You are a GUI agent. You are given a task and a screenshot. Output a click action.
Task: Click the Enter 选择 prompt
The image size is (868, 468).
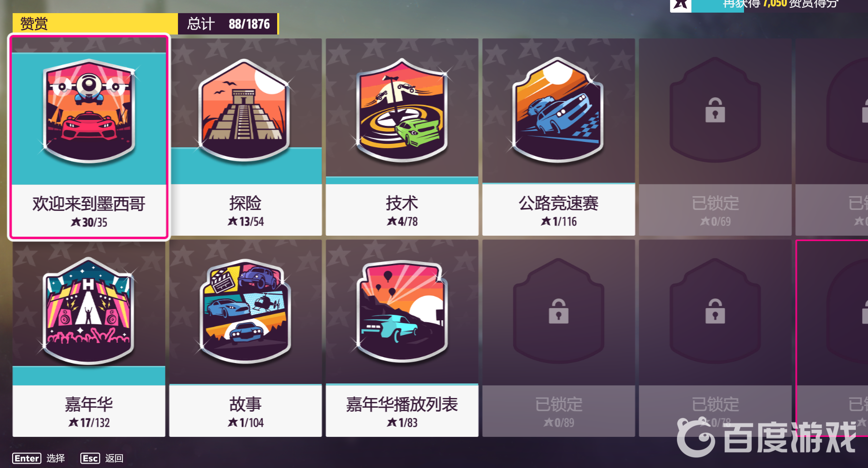(x=39, y=458)
